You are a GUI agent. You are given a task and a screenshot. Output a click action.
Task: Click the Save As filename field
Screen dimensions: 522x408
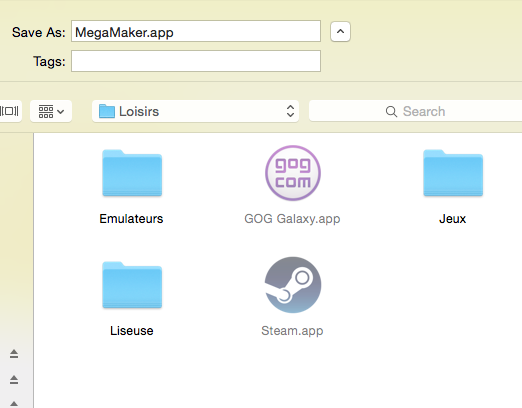click(x=196, y=31)
